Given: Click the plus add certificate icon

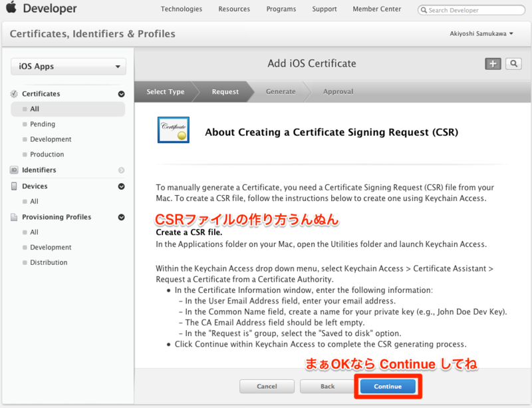Looking at the screenshot, I should [x=493, y=63].
